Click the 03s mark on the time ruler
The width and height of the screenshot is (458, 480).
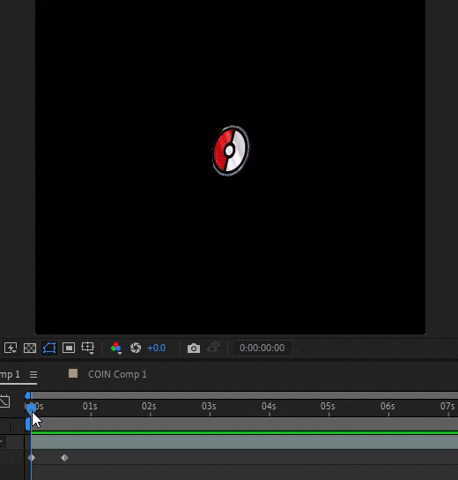pyautogui.click(x=209, y=406)
